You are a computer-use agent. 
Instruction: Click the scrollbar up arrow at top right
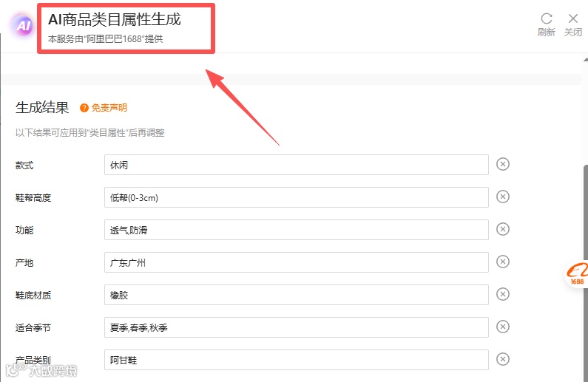tap(585, 59)
